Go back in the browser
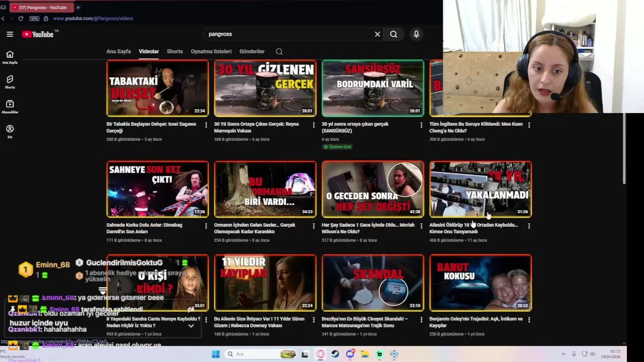Image resolution: width=644 pixels, height=362 pixels. pos(3,19)
